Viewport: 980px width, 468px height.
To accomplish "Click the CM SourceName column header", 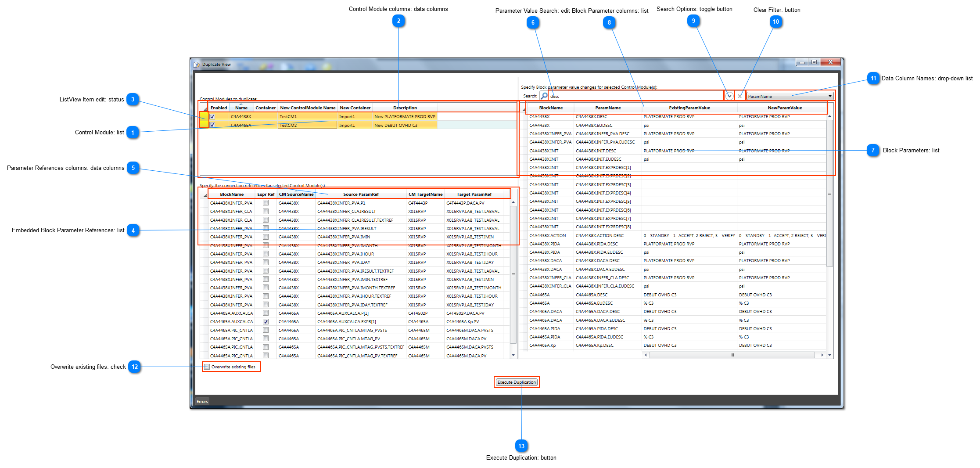I will [x=296, y=194].
